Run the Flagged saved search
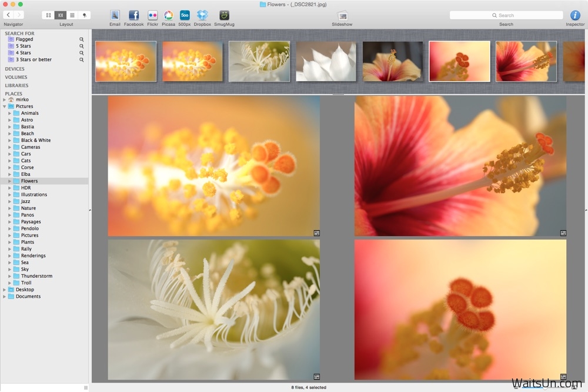 [x=24, y=39]
